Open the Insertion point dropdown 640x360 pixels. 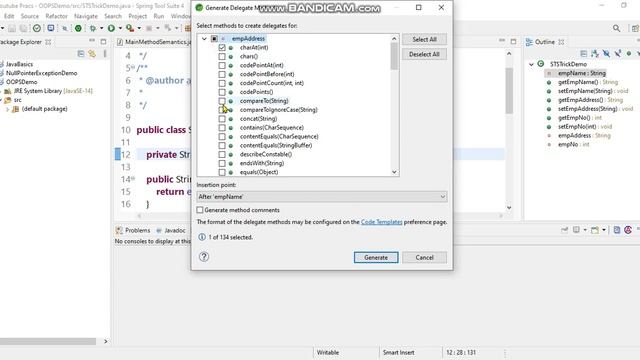(322, 197)
